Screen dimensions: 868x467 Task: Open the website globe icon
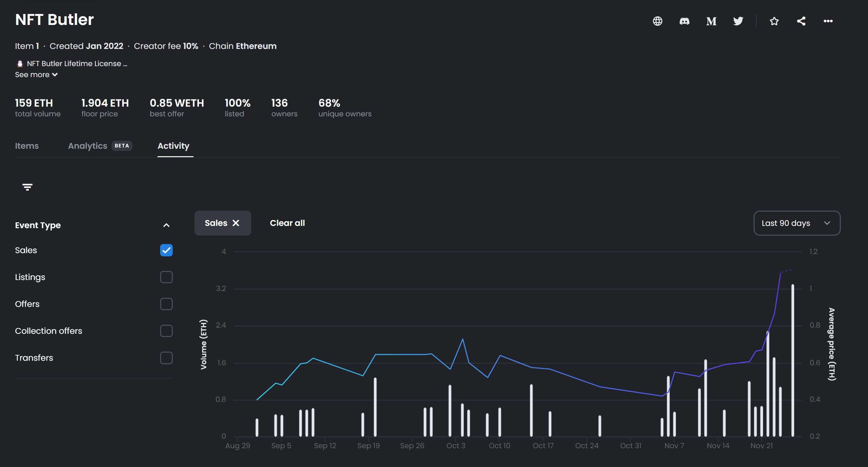click(657, 21)
